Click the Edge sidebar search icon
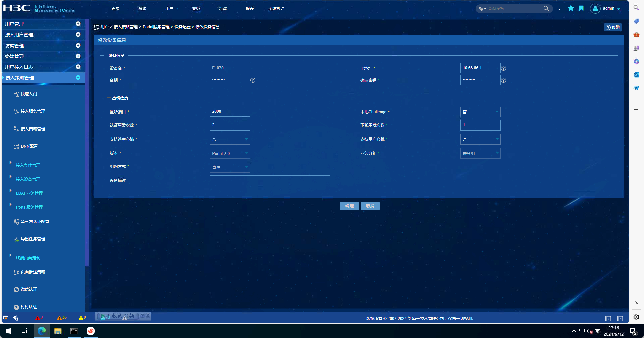This screenshot has width=644, height=338. (x=636, y=8)
